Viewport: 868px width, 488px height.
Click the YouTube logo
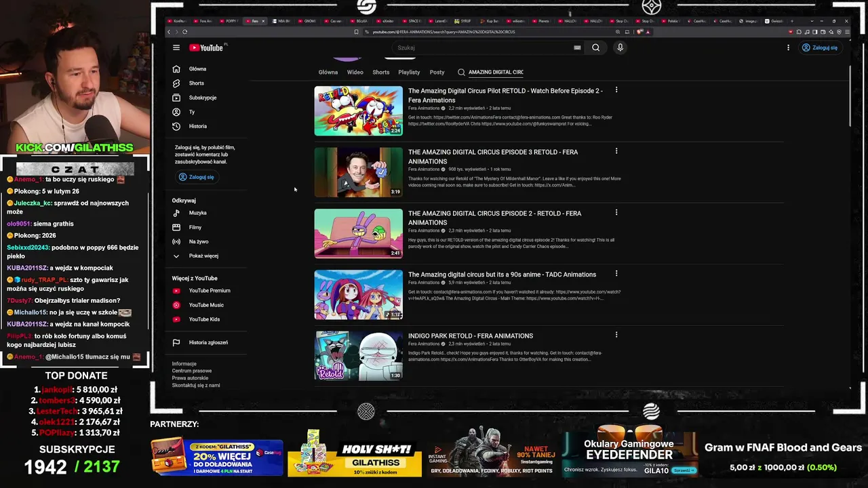206,47
